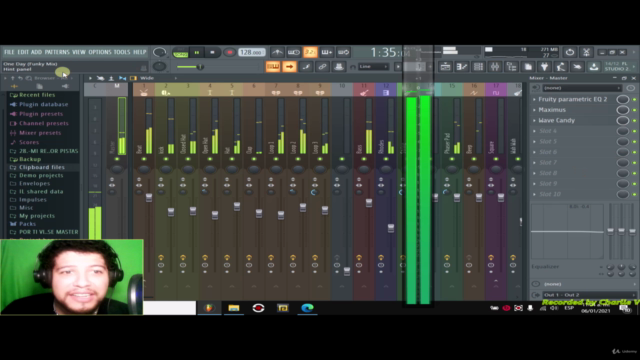640x360 pixels.
Task: Open the Playlist window icon
Action: click(445, 67)
